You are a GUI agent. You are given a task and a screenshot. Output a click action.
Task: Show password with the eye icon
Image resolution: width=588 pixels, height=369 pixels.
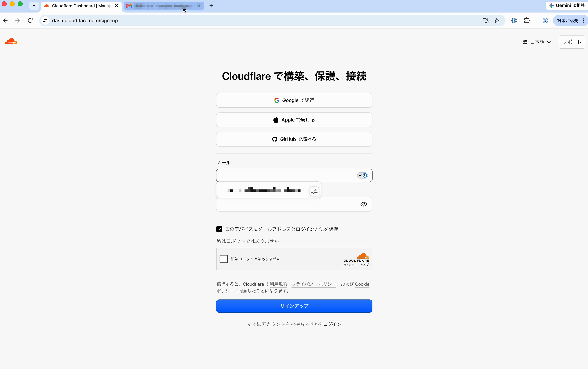363,204
